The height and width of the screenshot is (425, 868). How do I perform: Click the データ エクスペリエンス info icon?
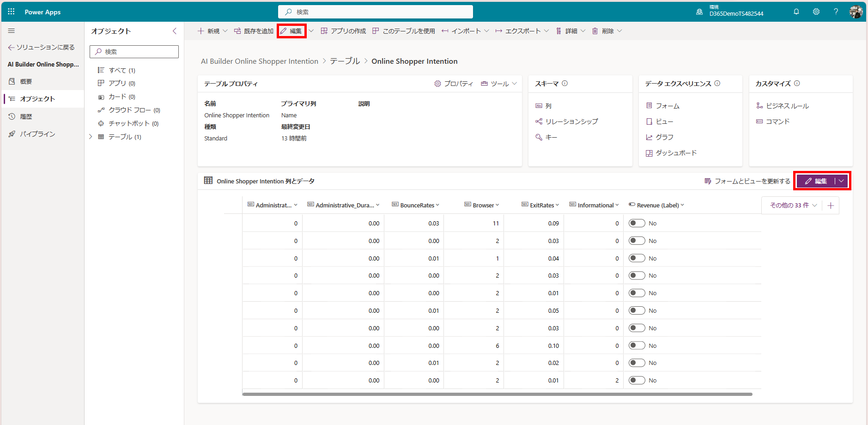pyautogui.click(x=717, y=84)
